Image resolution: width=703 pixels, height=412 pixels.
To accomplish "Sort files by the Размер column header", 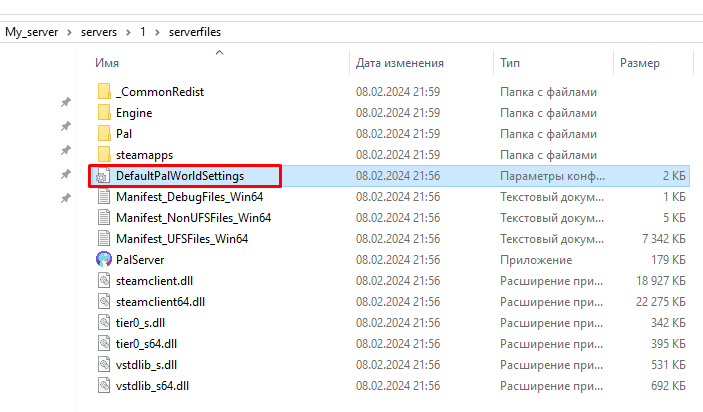I will point(640,63).
